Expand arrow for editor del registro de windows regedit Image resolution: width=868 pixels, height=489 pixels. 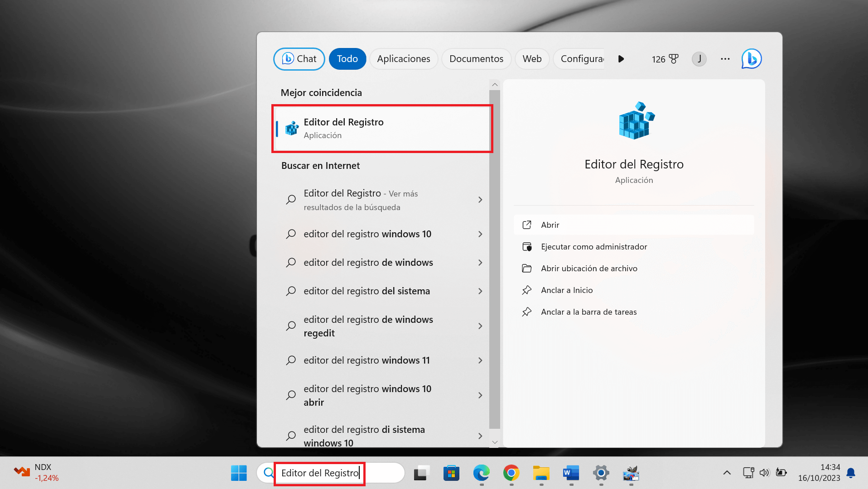click(x=480, y=326)
